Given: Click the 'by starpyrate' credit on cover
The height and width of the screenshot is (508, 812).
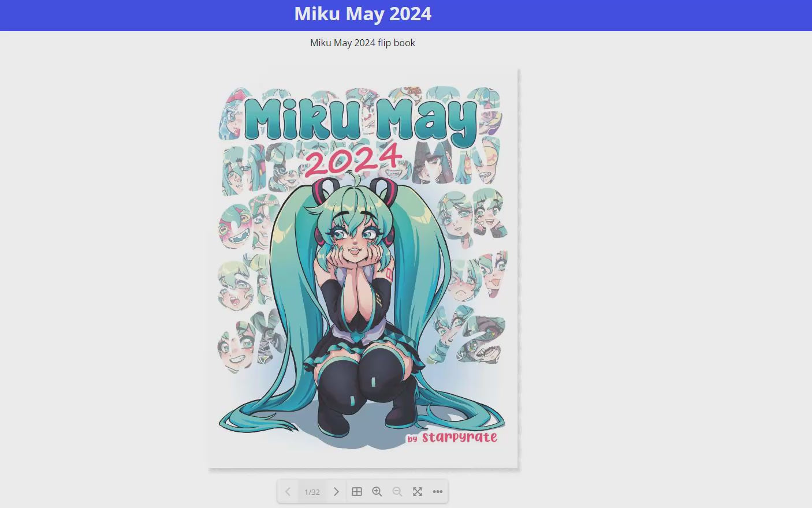Looking at the screenshot, I should [x=452, y=438].
